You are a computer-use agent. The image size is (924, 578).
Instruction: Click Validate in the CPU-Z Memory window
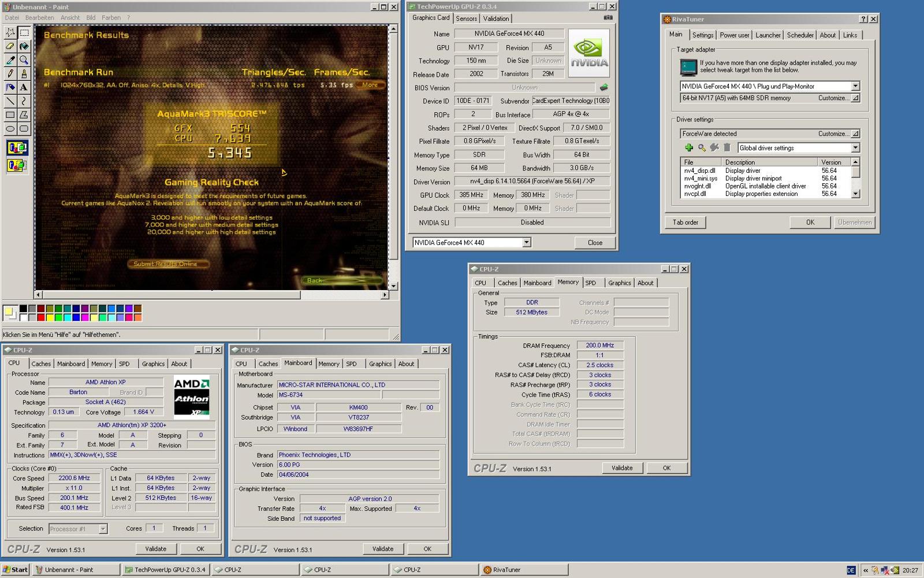(x=622, y=468)
